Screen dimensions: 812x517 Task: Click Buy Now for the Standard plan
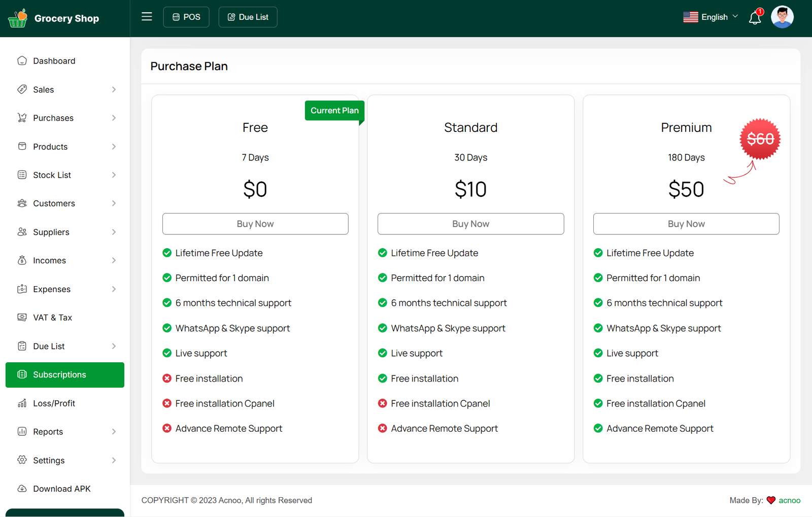470,224
